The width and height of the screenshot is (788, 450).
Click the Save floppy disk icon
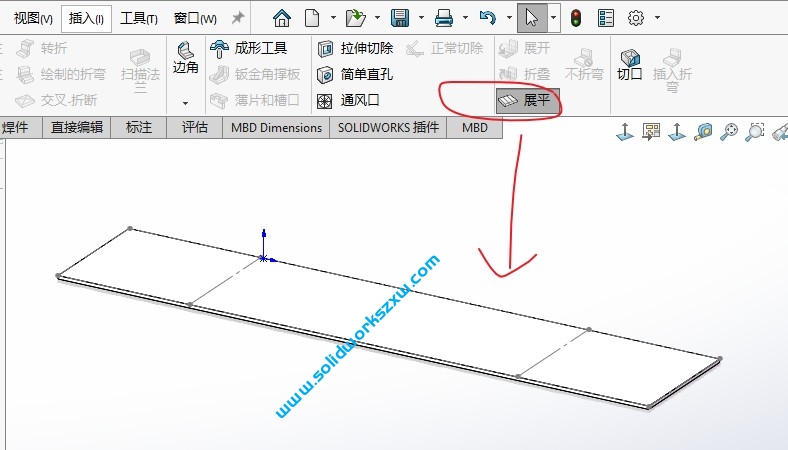[x=400, y=18]
